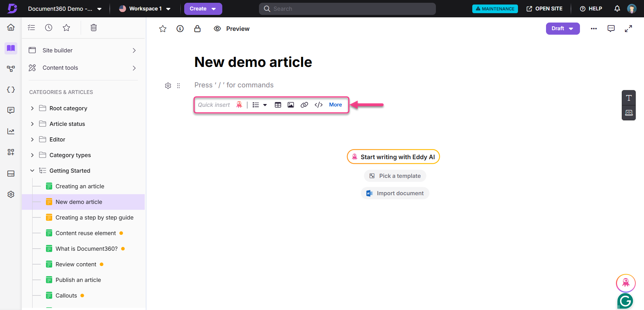Open the Feedback comment icon in sidebar

[x=11, y=110]
